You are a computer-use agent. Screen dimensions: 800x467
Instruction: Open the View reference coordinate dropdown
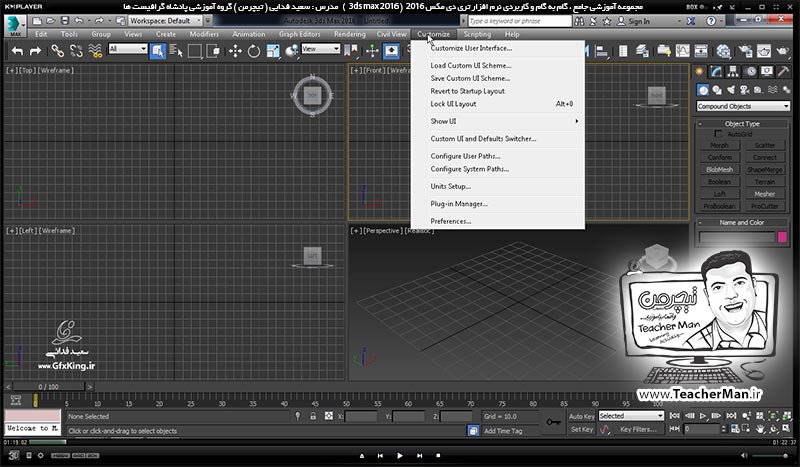pos(321,49)
